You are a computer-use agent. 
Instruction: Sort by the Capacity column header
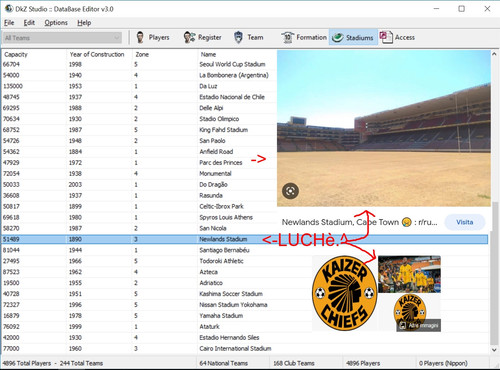point(16,54)
